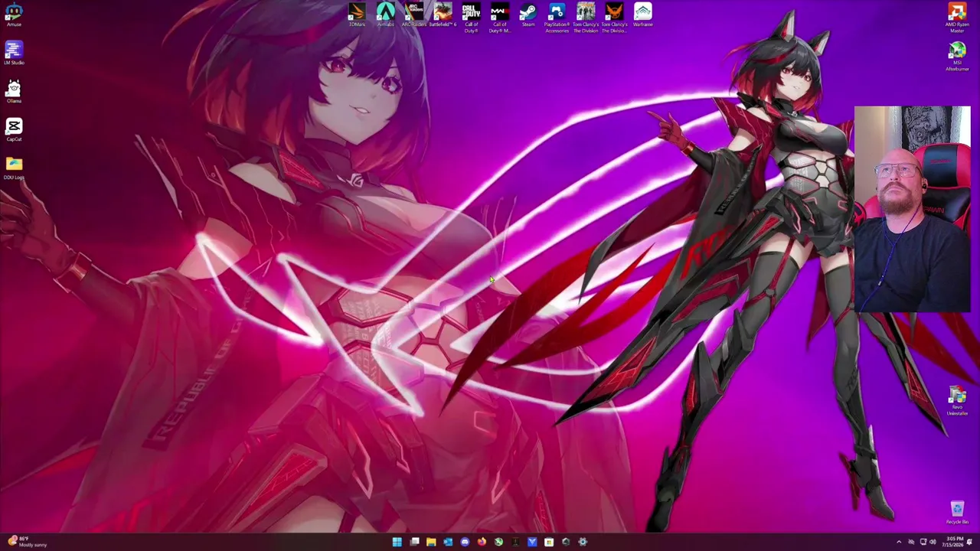The width and height of the screenshot is (980, 551).
Task: Select the Ollama desktop icon
Action: point(14,91)
